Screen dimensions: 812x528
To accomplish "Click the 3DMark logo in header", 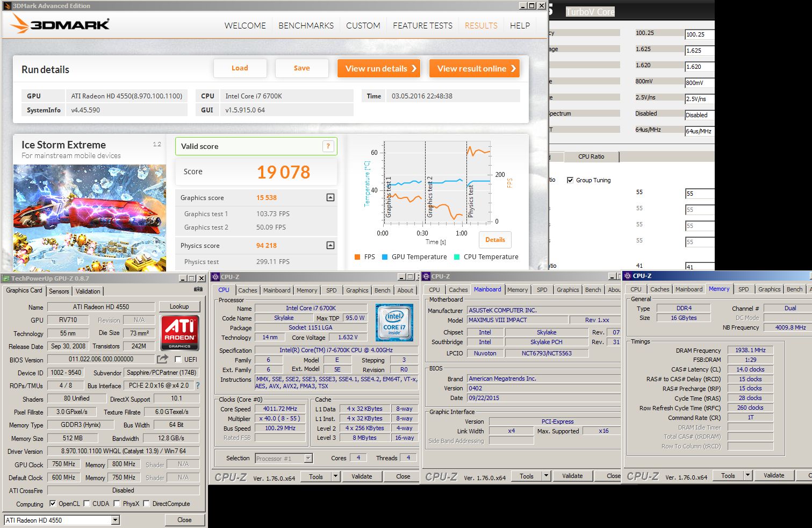I will [x=60, y=24].
